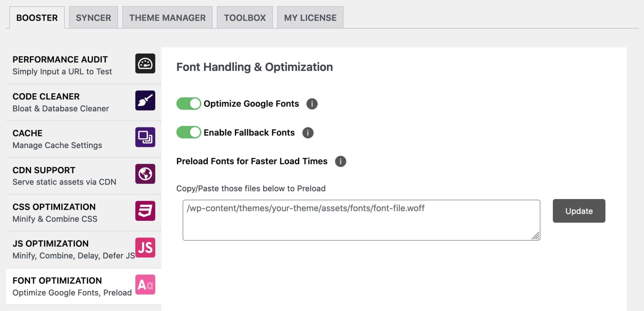Image resolution: width=644 pixels, height=311 pixels.
Task: Click the Update button
Action: 579,211
